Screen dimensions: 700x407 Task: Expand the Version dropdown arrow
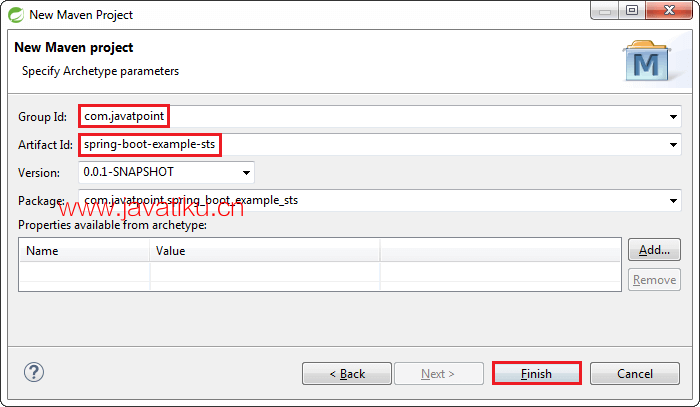click(246, 173)
